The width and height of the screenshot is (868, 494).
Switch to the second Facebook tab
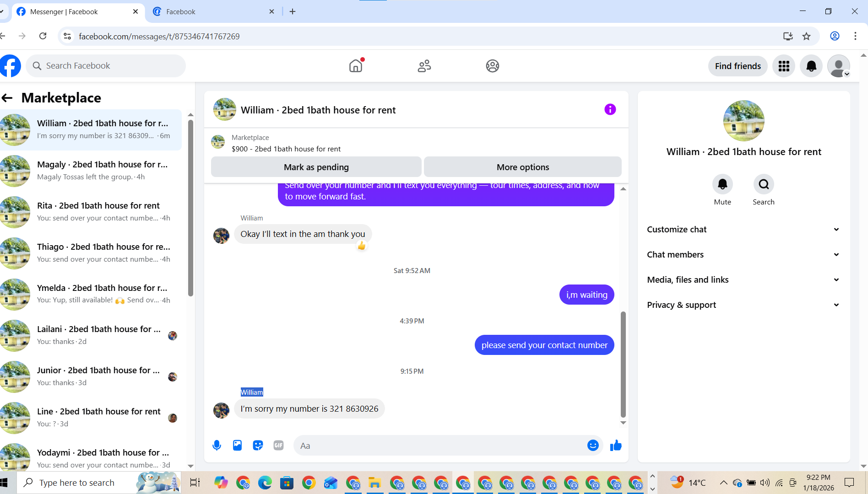click(213, 11)
